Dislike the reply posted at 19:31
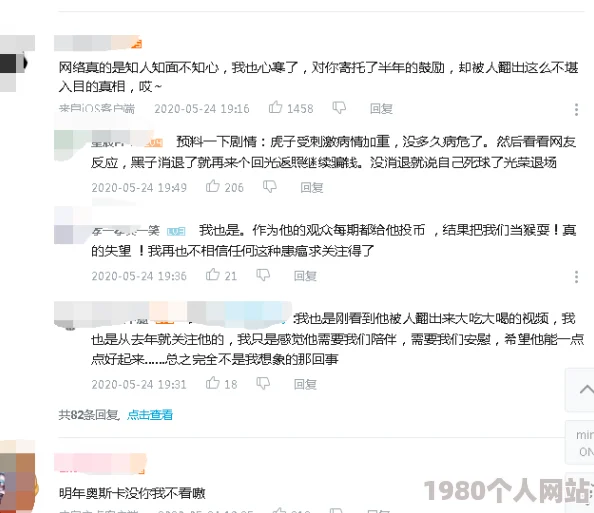Viewport: 594px width, 513px height. point(263,384)
